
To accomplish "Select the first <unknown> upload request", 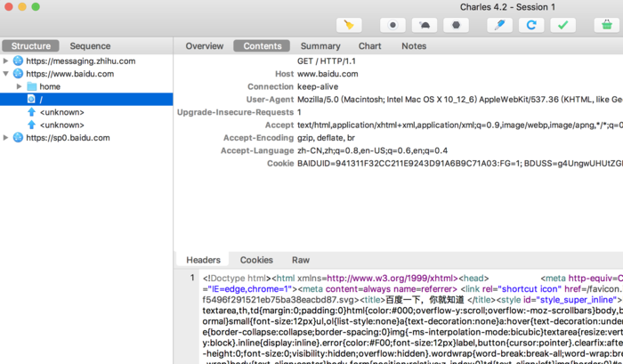I will [x=62, y=112].
